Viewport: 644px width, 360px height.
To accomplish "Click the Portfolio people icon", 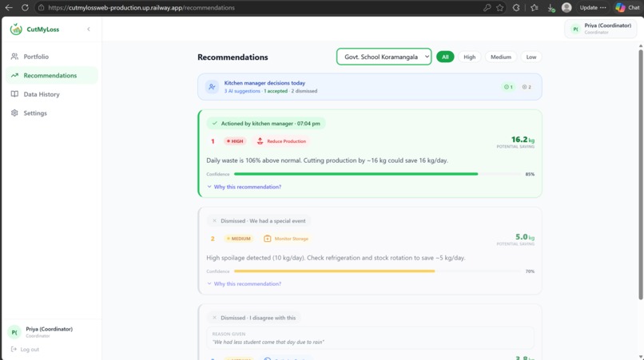I will tap(15, 57).
